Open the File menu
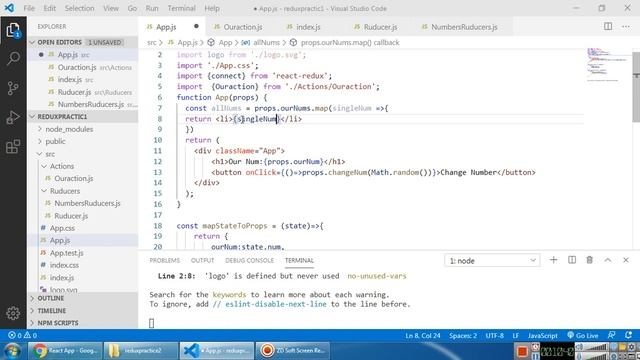The height and width of the screenshot is (360, 640). coord(29,8)
